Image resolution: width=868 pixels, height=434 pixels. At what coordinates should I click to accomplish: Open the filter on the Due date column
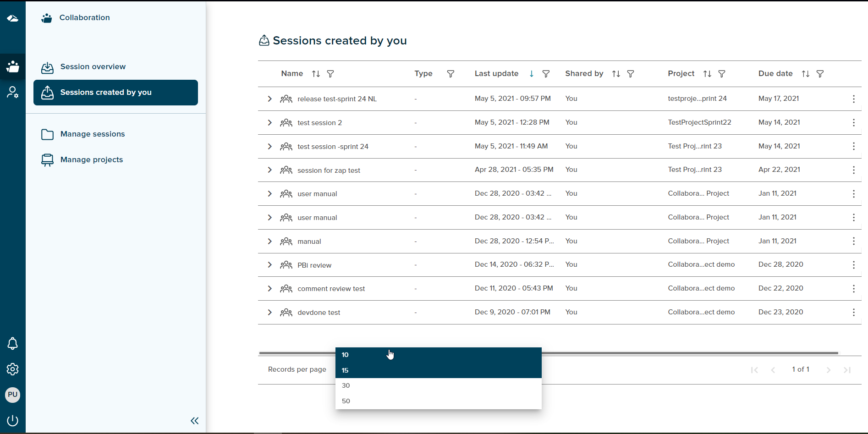(820, 73)
